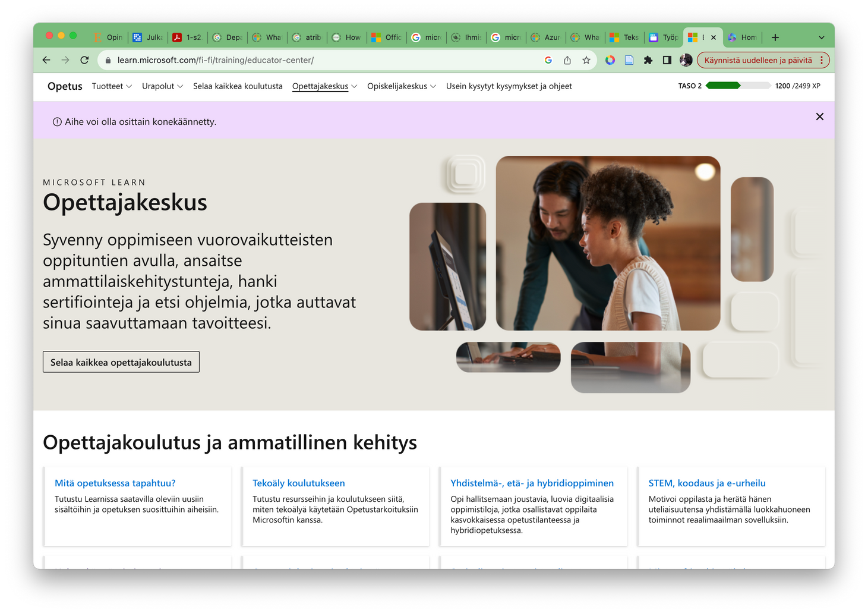The height and width of the screenshot is (613, 868).
Task: Close the active Microsoft Learn tab
Action: pyautogui.click(x=714, y=37)
